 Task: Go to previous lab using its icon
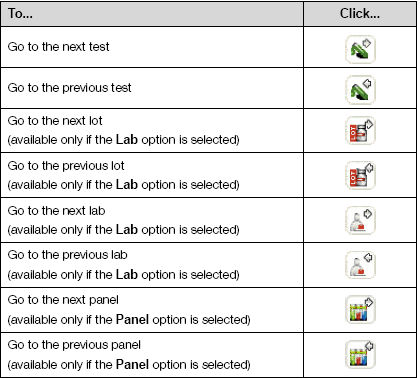[x=360, y=265]
